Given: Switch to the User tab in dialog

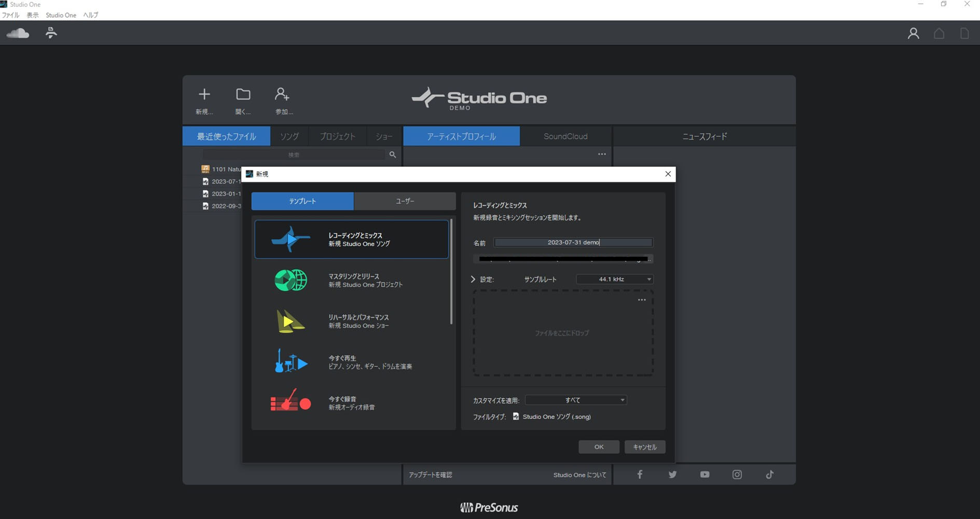Looking at the screenshot, I should click(405, 201).
